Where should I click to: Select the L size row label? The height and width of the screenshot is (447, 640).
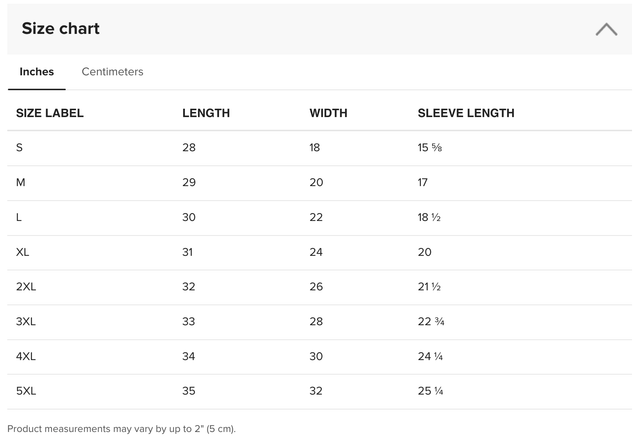coord(20,218)
